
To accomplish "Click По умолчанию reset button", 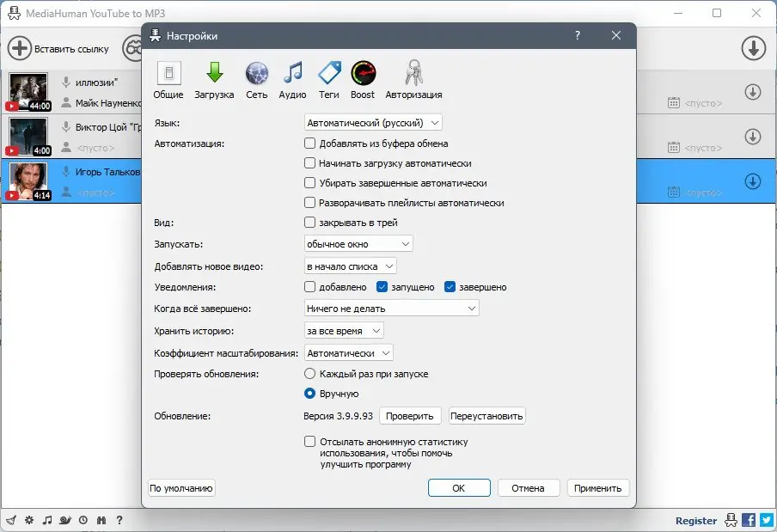I will (181, 488).
